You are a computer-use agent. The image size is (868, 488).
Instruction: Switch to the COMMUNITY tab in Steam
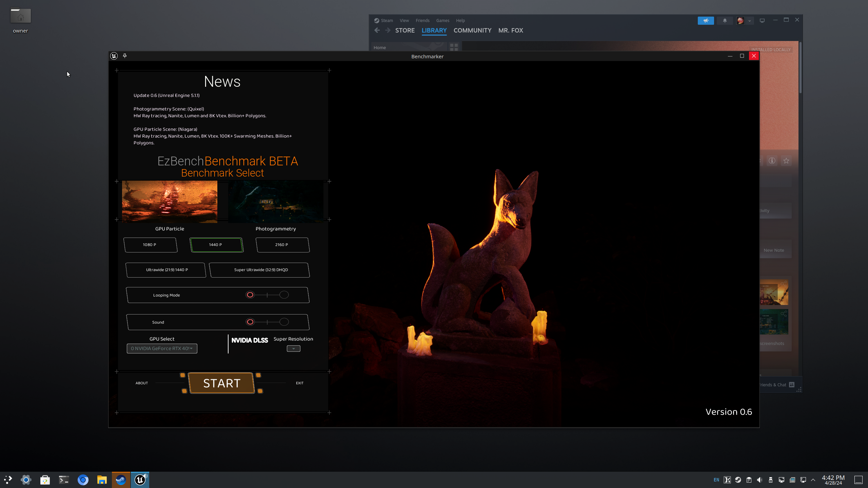[472, 30]
